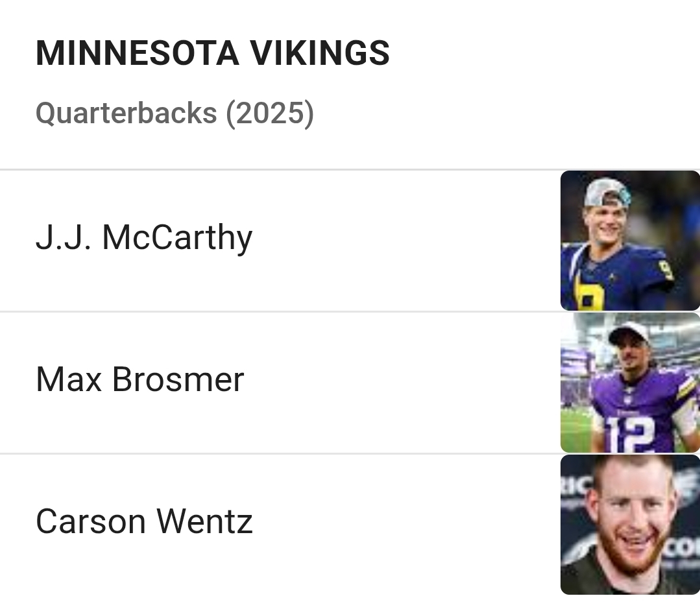Click the word Quarterbacks in the subtitle
This screenshot has height=609, width=700.
pyautogui.click(x=126, y=113)
